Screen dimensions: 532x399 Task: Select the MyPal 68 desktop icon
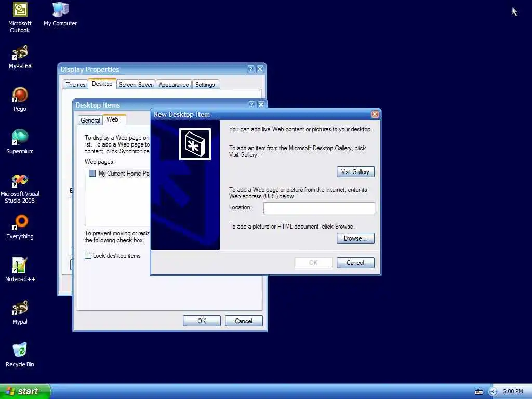tap(20, 57)
